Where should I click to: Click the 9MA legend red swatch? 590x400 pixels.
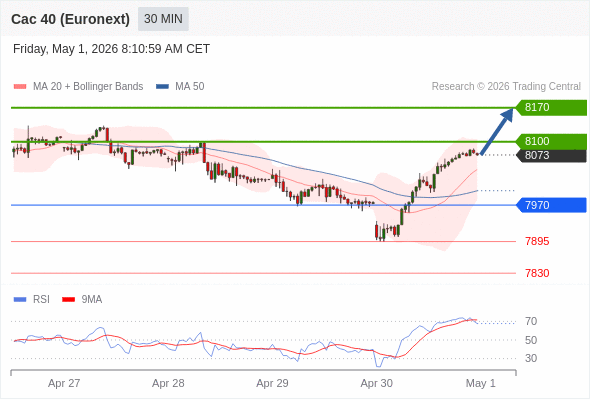point(68,300)
